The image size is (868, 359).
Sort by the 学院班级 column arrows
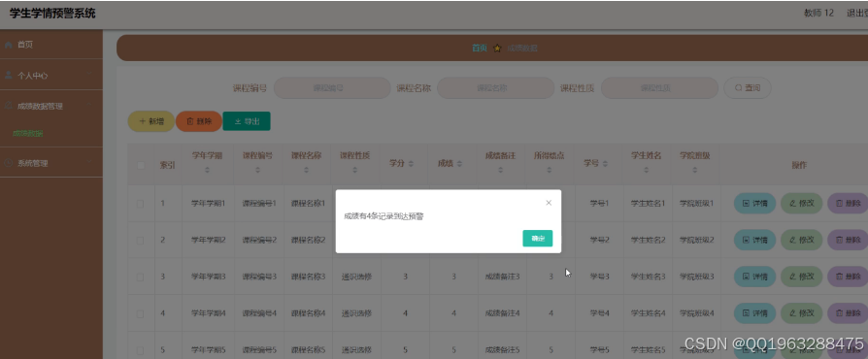tap(695, 171)
